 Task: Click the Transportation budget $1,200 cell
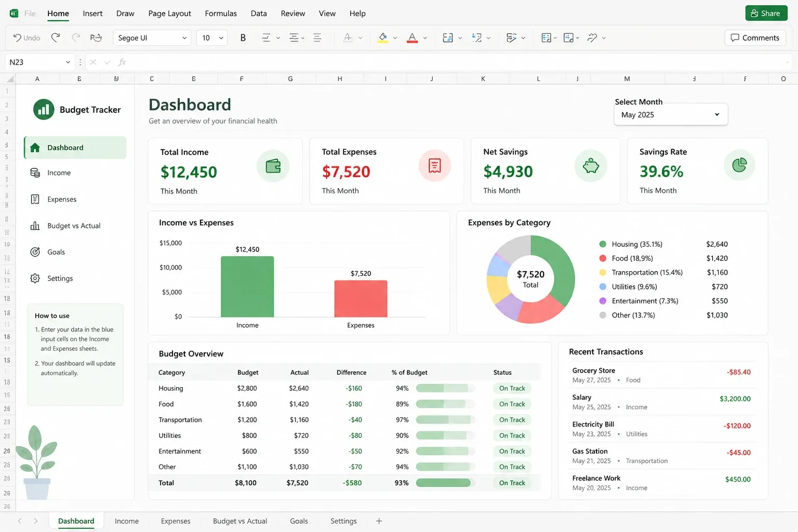(x=247, y=420)
